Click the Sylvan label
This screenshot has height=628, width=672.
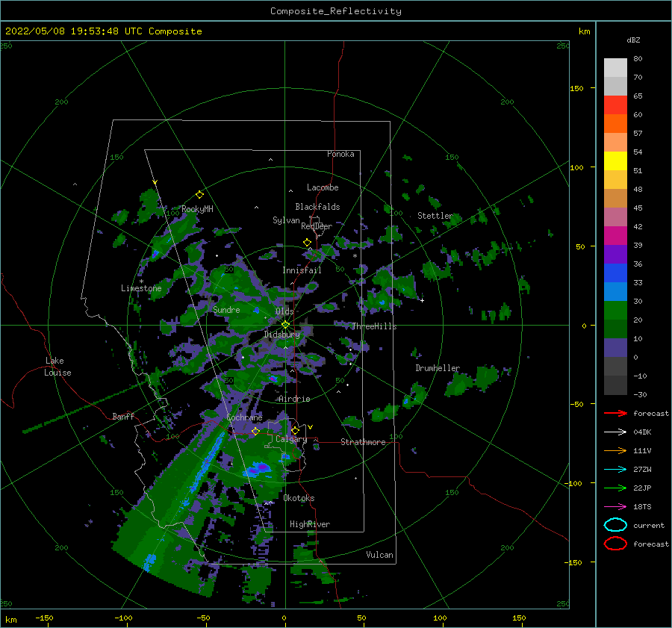click(286, 220)
